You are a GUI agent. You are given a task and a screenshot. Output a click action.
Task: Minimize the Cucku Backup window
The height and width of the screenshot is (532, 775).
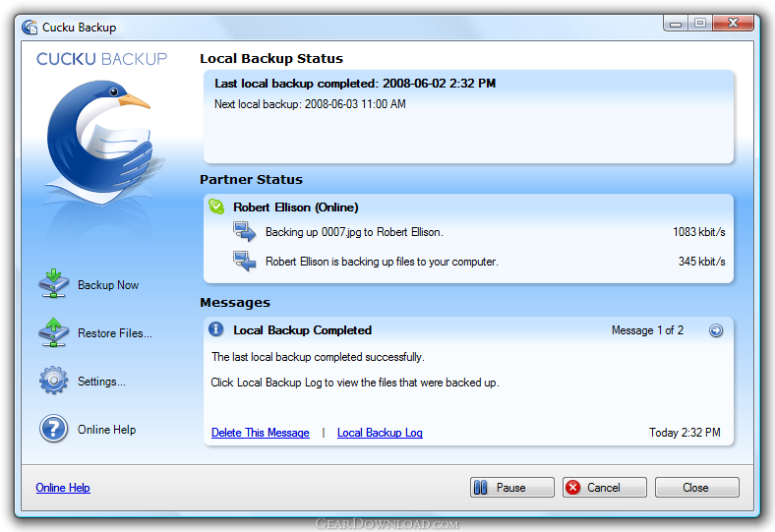point(676,24)
